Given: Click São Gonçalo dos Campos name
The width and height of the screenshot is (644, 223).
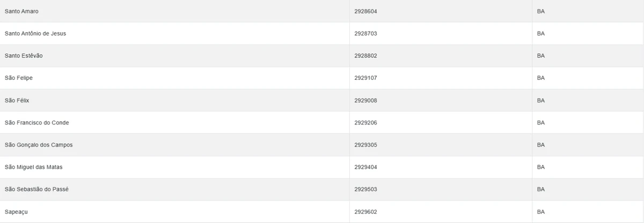Looking at the screenshot, I should (39, 145).
